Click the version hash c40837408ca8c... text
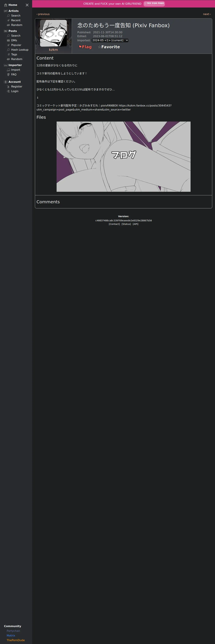The width and height of the screenshot is (215, 644). coord(123,221)
